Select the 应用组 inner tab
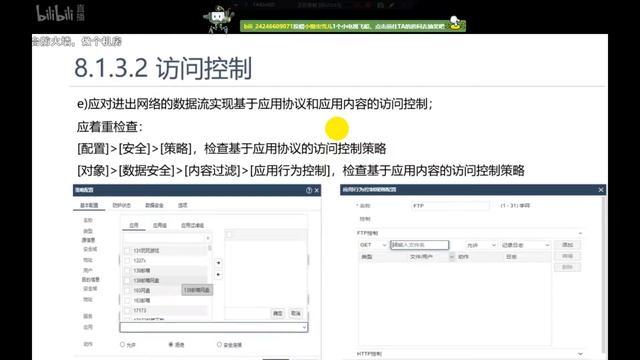The height and width of the screenshot is (360, 640). (x=160, y=225)
